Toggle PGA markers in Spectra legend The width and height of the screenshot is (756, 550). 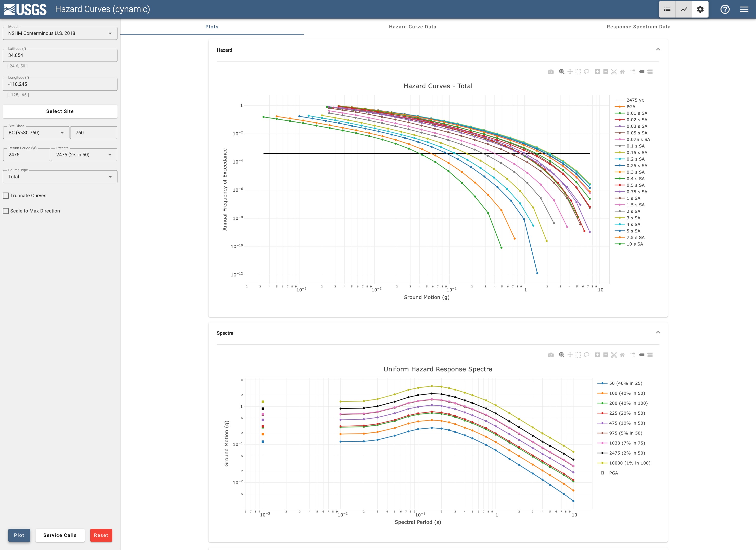click(x=610, y=473)
